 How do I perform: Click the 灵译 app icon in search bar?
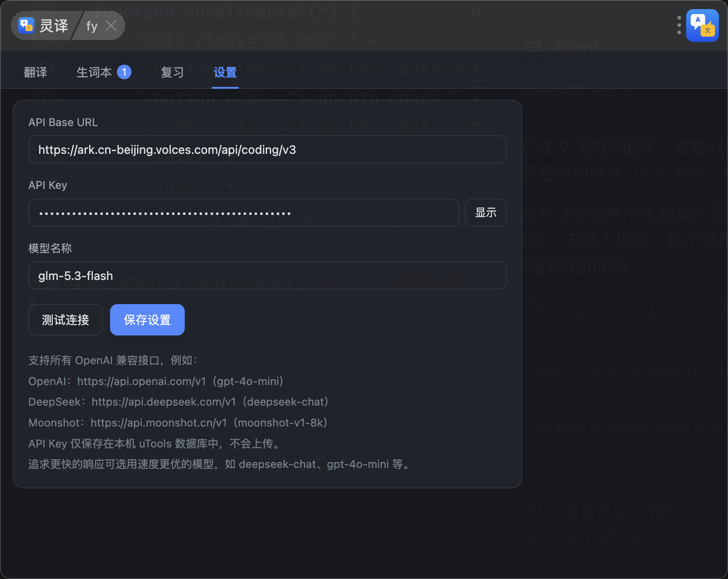[26, 25]
